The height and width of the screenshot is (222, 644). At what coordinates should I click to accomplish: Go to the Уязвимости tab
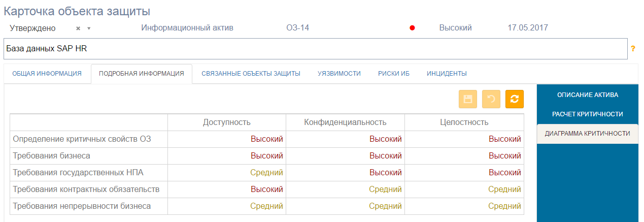tap(339, 74)
